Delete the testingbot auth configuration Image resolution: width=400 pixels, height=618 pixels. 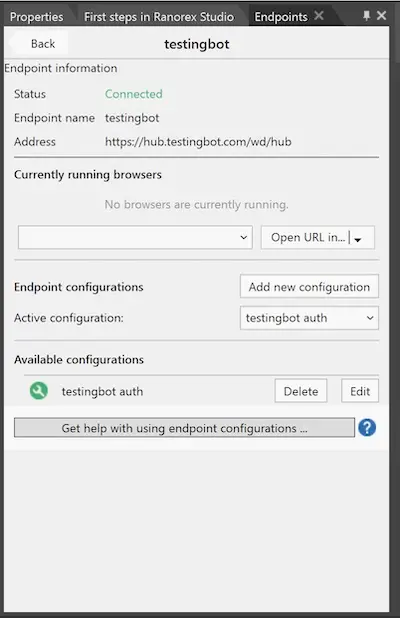(301, 391)
